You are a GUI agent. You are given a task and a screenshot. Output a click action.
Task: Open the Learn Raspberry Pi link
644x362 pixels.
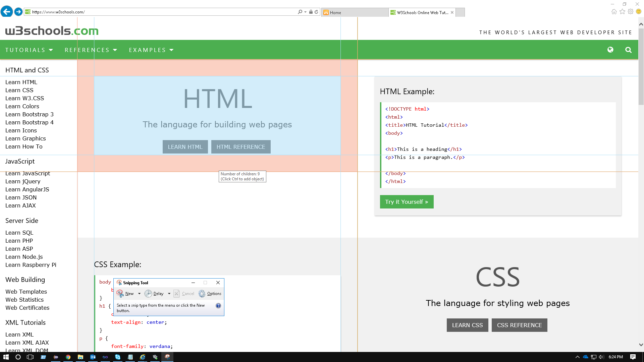tap(31, 265)
